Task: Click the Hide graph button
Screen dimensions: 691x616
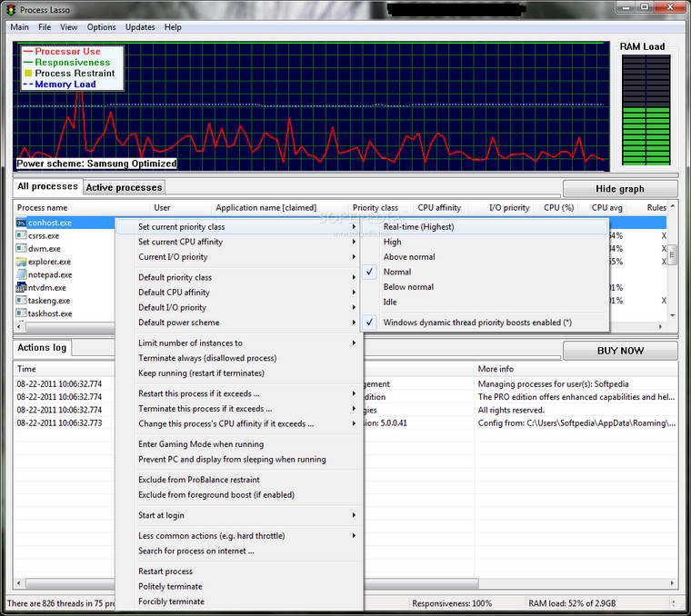Action: click(x=619, y=189)
